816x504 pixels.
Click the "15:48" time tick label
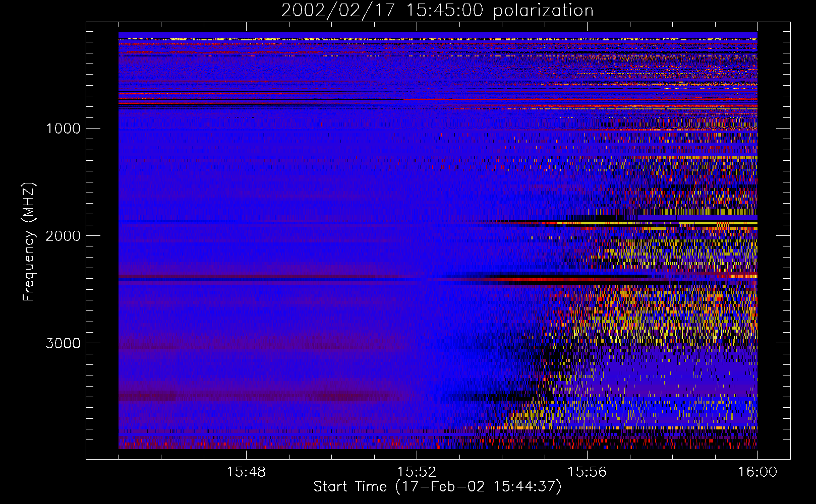[246, 472]
